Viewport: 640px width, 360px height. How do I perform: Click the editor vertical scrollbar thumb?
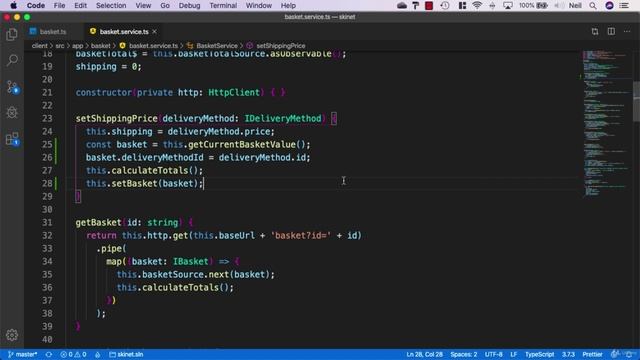point(636,101)
